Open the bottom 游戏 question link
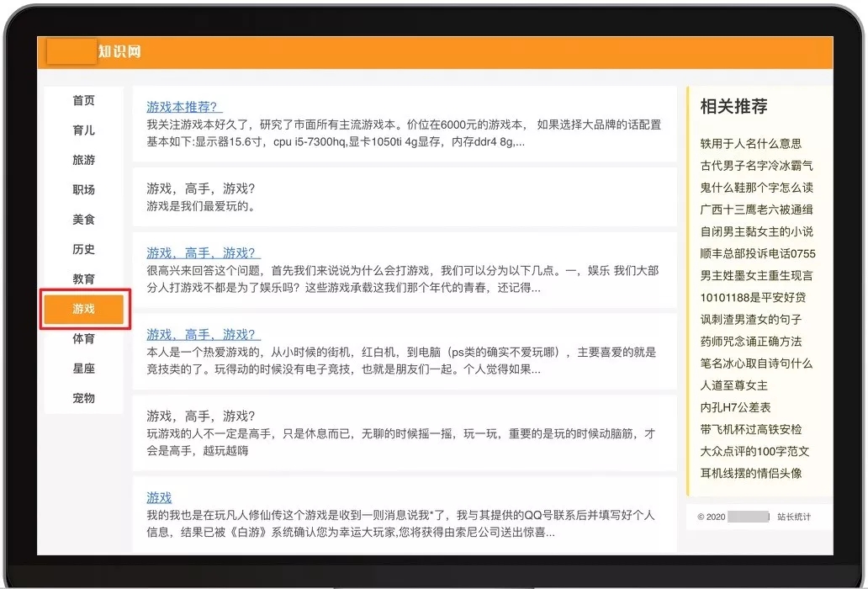The image size is (868, 589). click(158, 497)
